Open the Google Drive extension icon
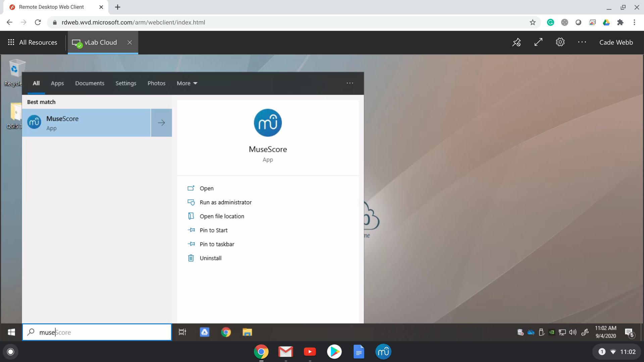 pyautogui.click(x=606, y=22)
